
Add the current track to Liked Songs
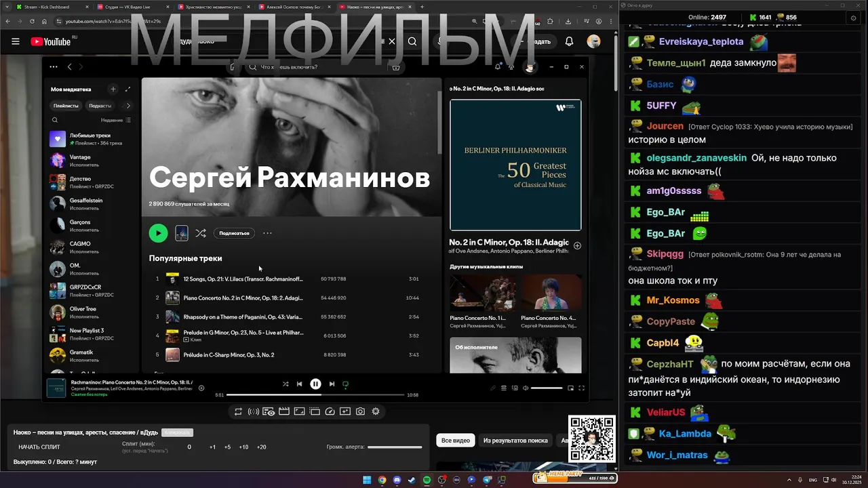coord(201,388)
